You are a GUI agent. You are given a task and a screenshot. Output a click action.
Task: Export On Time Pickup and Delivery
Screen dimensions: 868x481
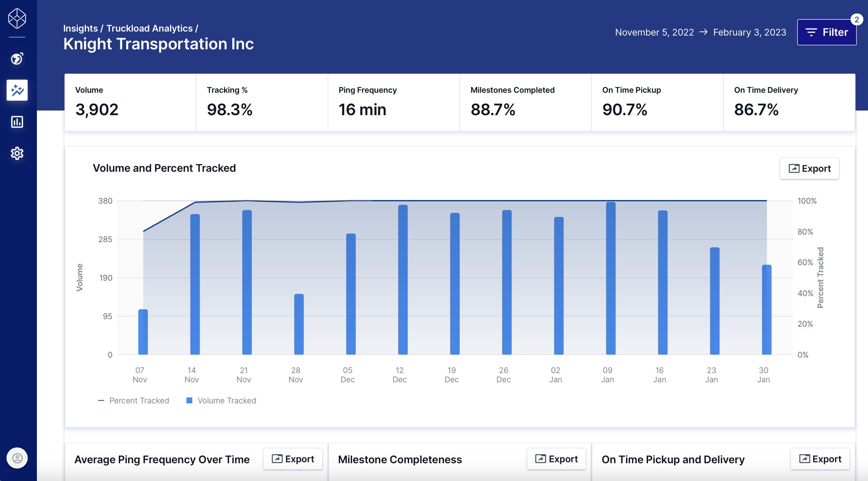tap(820, 459)
